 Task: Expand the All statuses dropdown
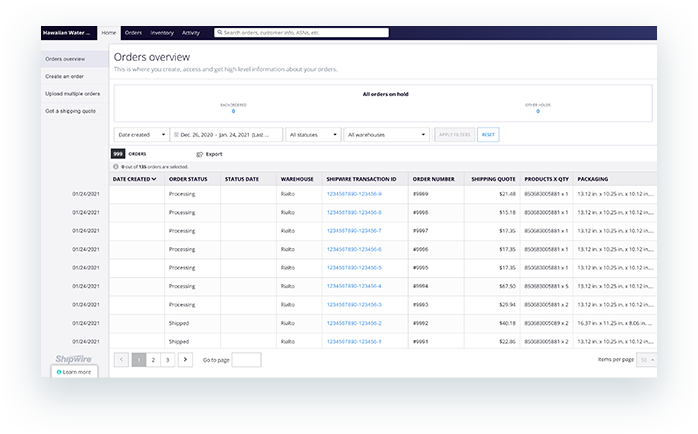coord(312,134)
